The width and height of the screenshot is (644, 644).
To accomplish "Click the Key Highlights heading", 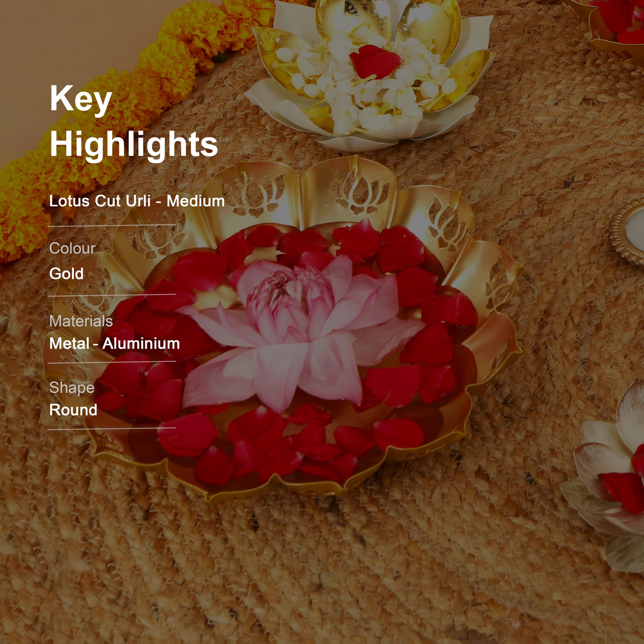I will point(134,121).
